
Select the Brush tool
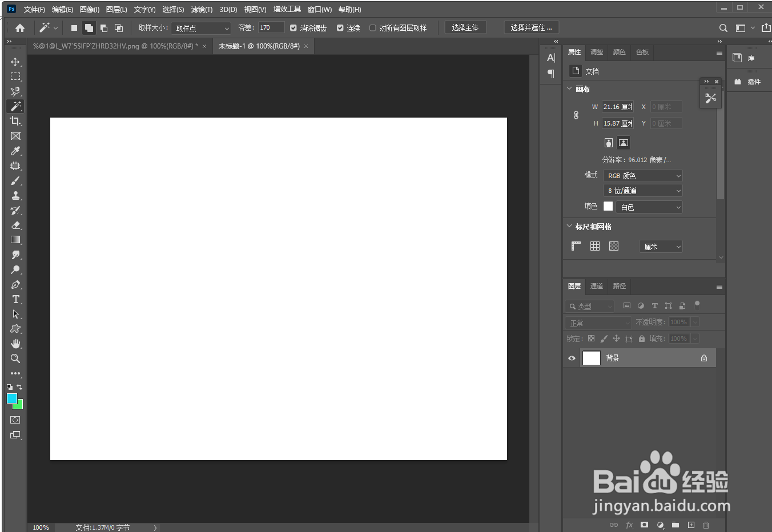coord(15,180)
